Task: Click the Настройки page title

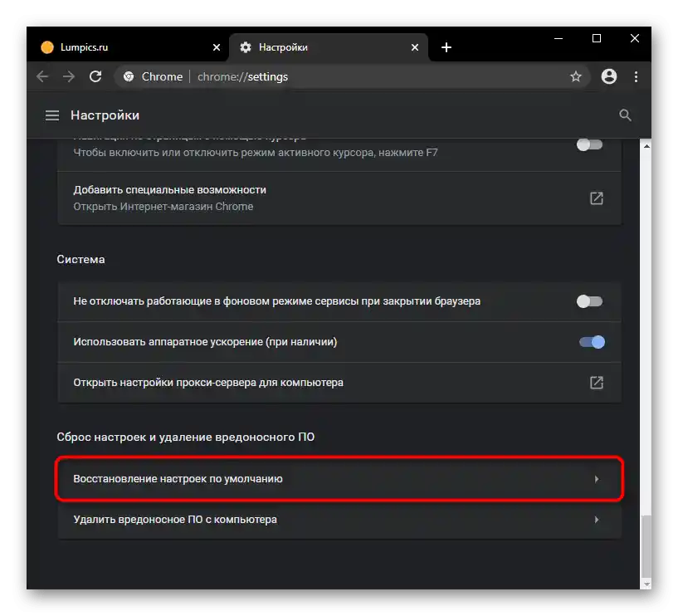Action: [x=105, y=115]
